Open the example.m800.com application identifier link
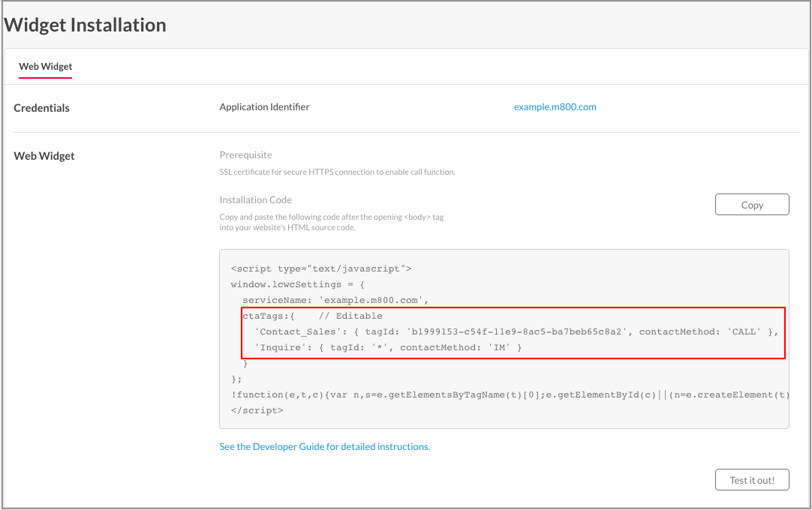 555,106
